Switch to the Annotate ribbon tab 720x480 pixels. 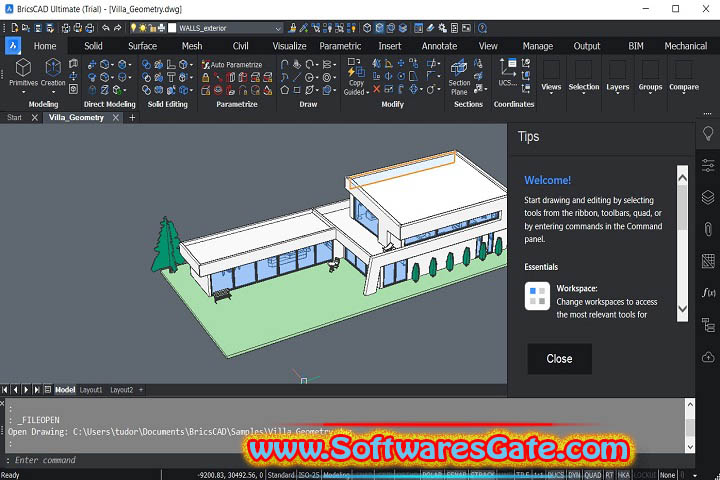(x=439, y=46)
